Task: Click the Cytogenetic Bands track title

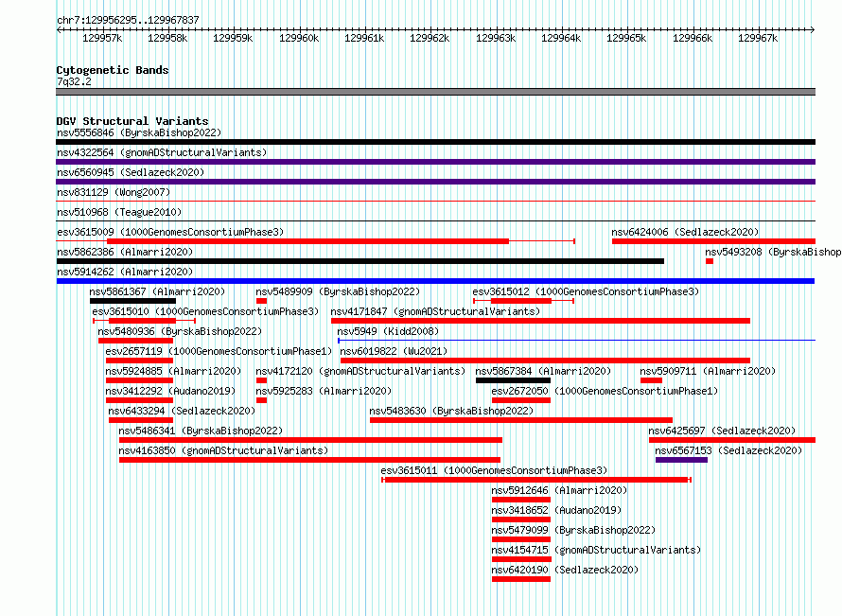Action: click(113, 70)
